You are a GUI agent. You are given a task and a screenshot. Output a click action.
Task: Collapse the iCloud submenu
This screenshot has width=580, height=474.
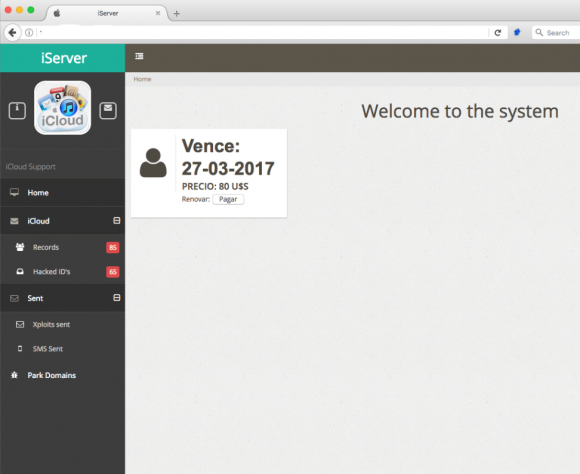point(117,221)
